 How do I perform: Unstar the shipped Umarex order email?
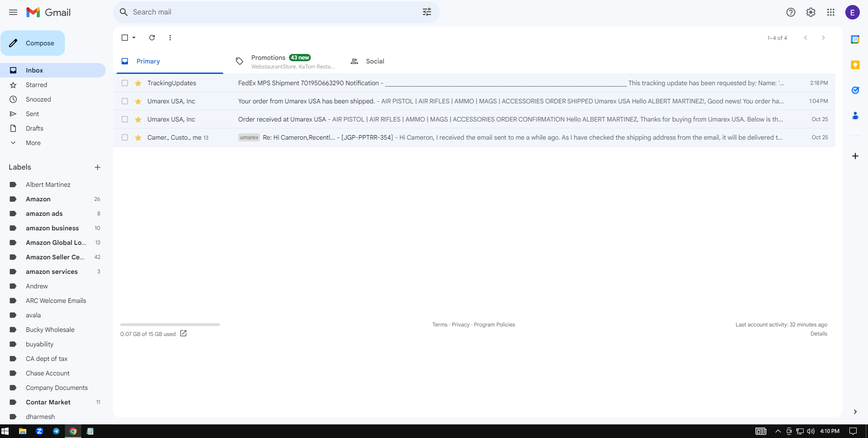tap(138, 101)
